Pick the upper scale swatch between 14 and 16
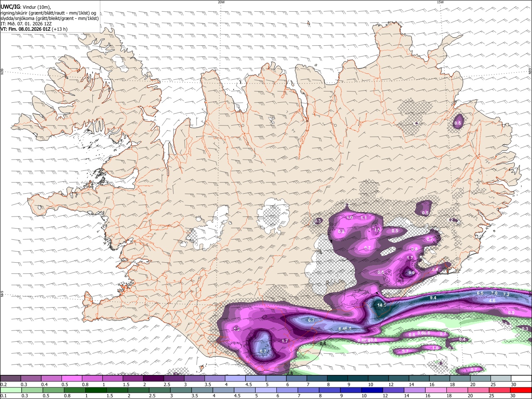This screenshot has height=399, width=532. click(x=419, y=379)
